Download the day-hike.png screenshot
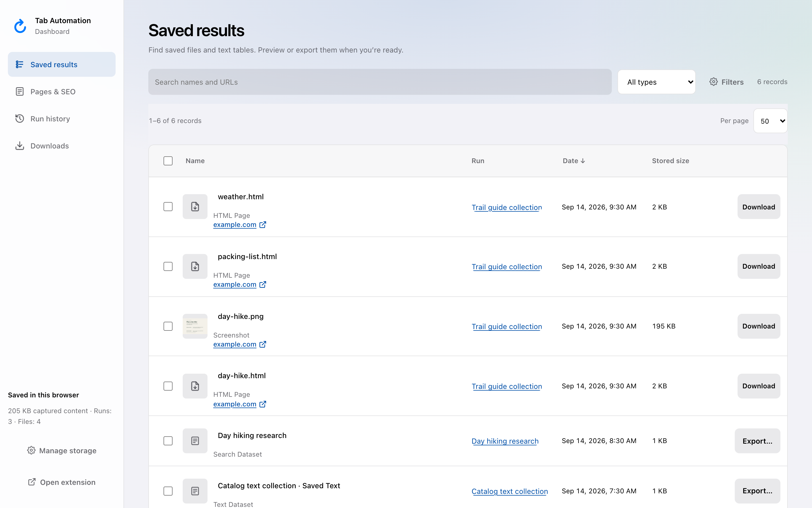This screenshot has height=508, width=812. coord(759,326)
